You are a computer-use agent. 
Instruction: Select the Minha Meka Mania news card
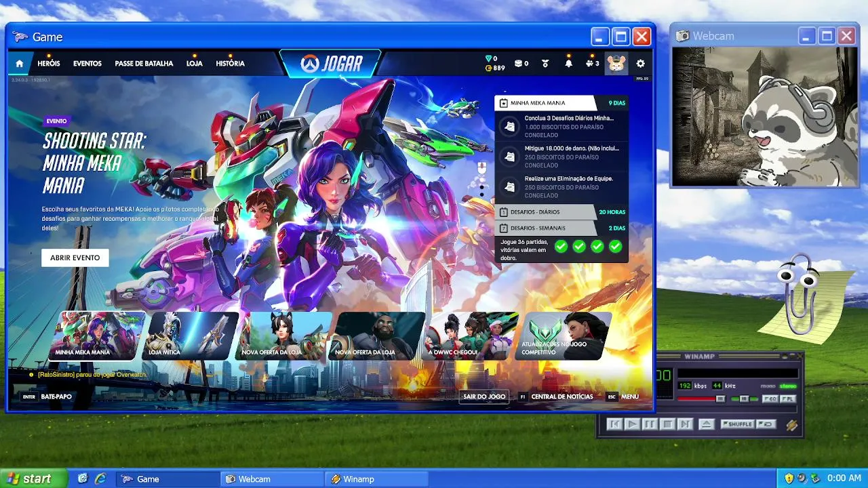coord(96,335)
